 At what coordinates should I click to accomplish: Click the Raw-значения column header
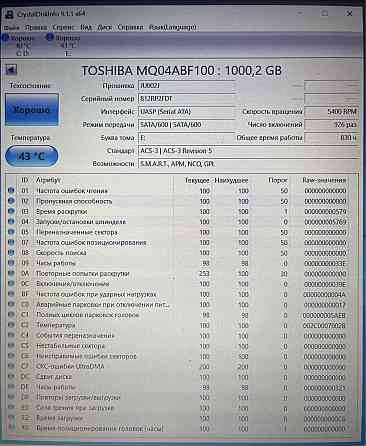(324, 180)
